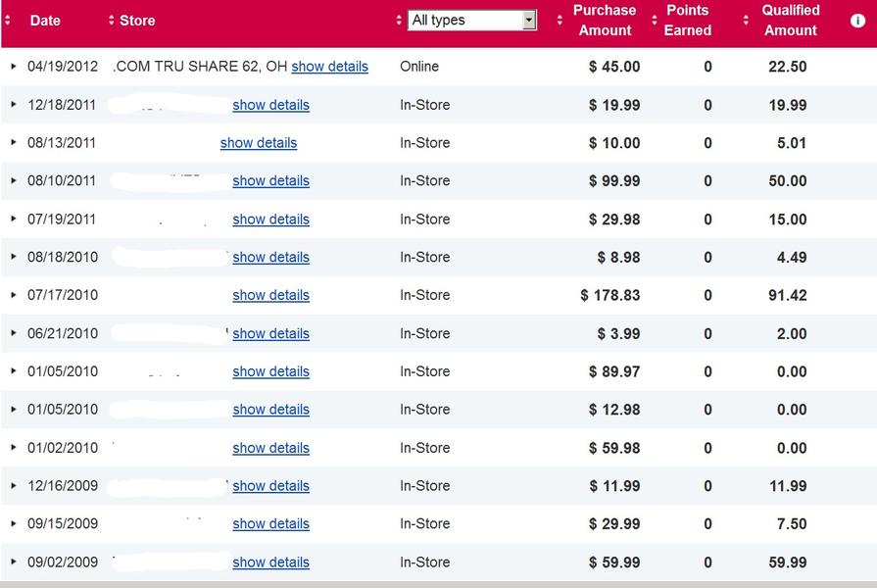The image size is (877, 588).
Task: Show details for 12/16/2009 purchase
Action: coord(270,486)
